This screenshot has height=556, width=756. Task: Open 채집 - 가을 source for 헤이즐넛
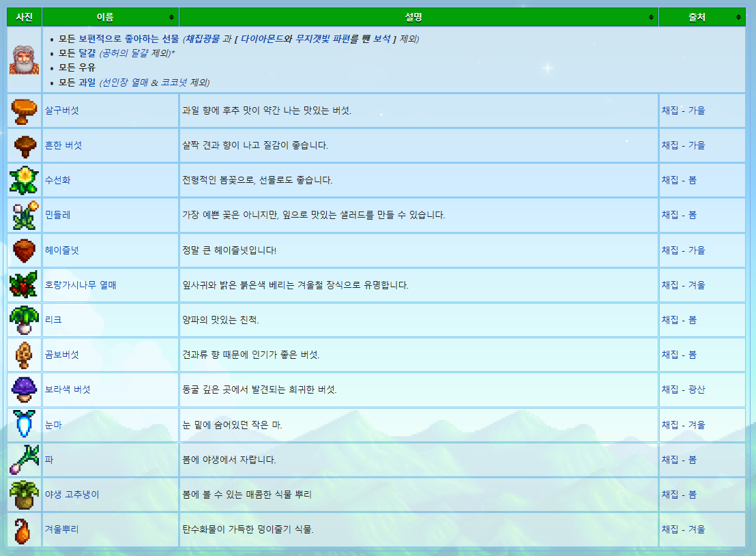pyautogui.click(x=683, y=250)
